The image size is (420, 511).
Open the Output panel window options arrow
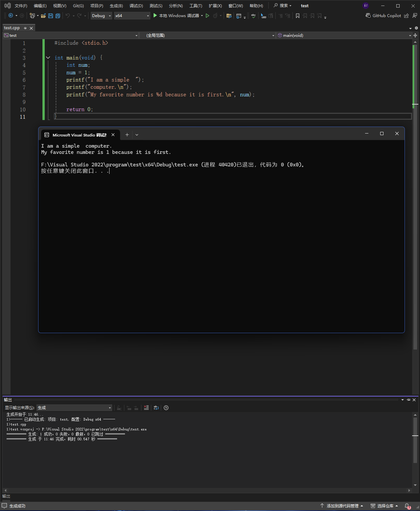click(403, 400)
